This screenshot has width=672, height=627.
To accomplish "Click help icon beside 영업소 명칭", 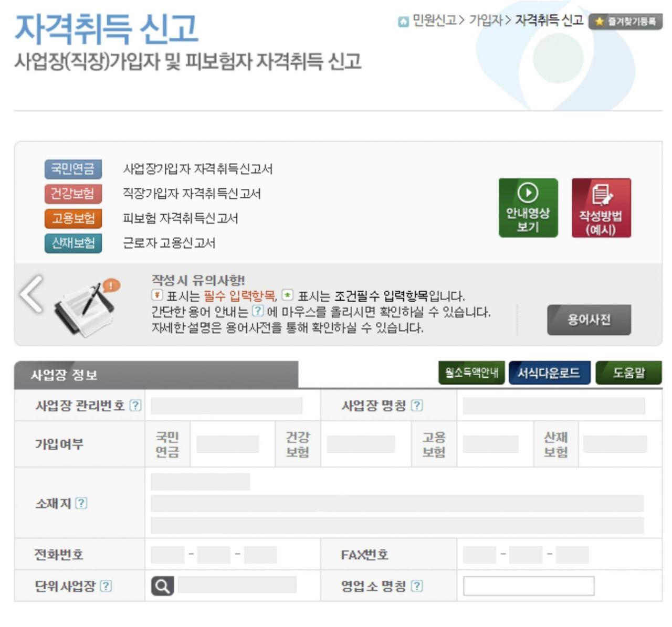I will (x=417, y=586).
